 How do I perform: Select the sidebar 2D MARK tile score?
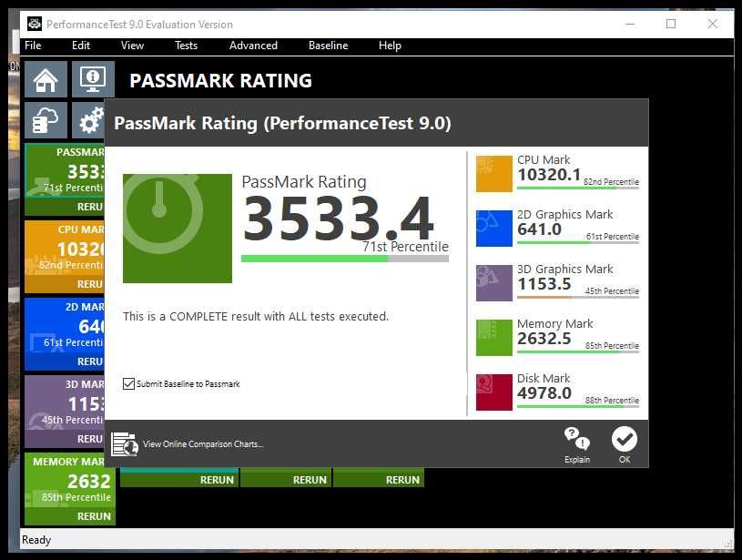(x=91, y=327)
